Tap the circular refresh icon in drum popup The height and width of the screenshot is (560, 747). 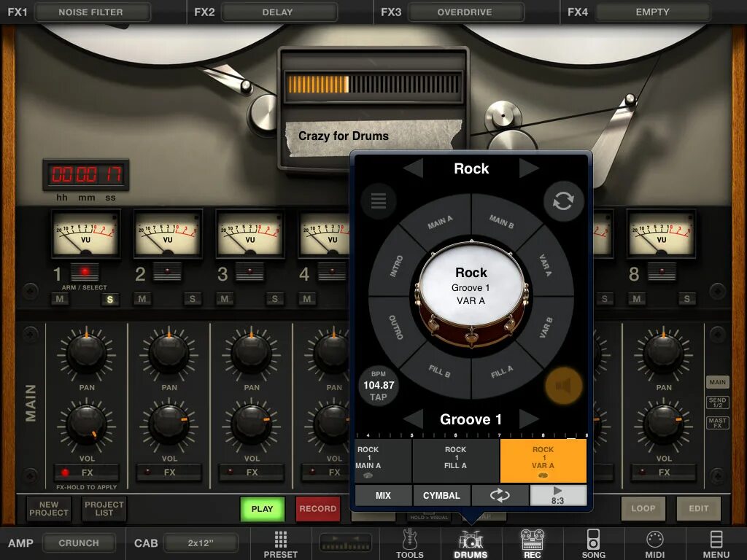pyautogui.click(x=564, y=201)
